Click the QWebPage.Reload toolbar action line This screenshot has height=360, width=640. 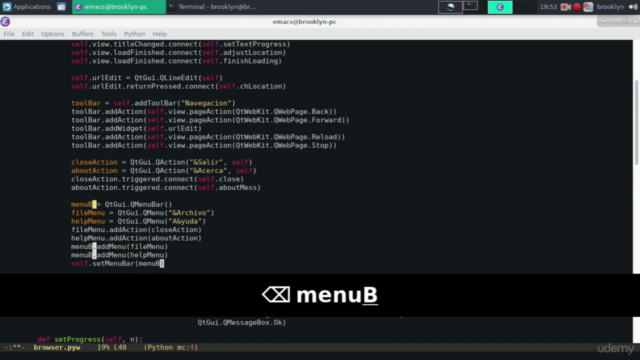coord(208,137)
